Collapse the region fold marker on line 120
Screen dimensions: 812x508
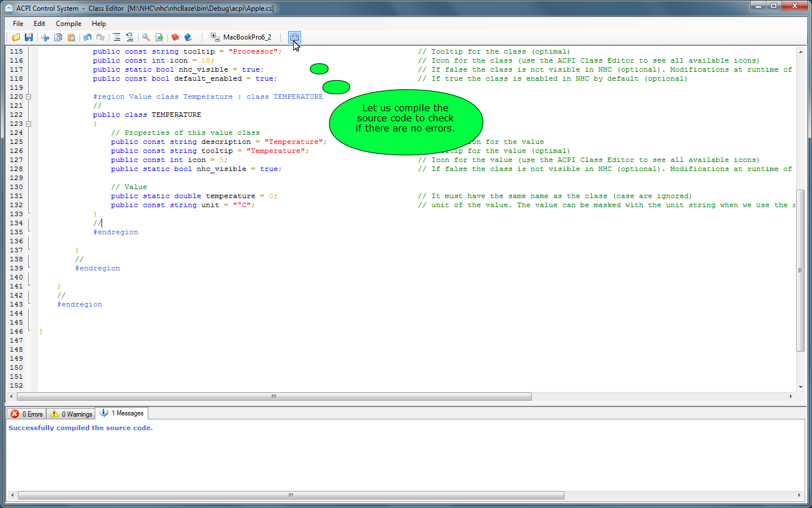28,97
